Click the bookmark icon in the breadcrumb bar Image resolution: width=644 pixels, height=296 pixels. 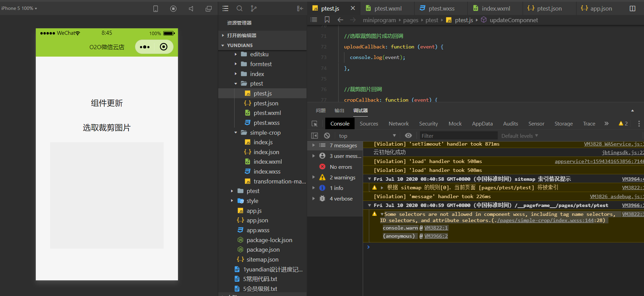(x=327, y=20)
